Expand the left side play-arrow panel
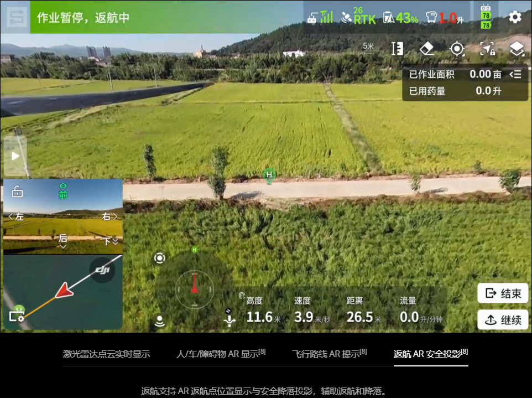Screen dimensions: 532x398 [x=15, y=156]
